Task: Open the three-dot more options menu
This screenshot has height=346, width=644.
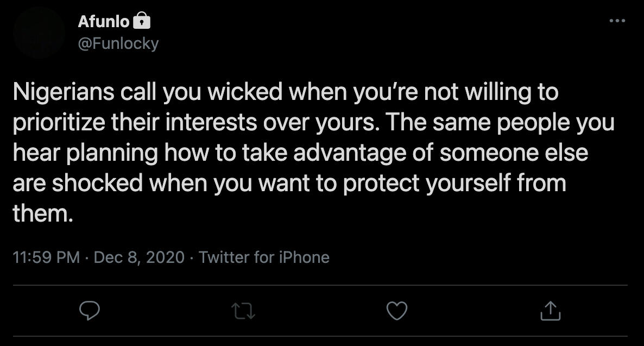Action: [x=617, y=21]
